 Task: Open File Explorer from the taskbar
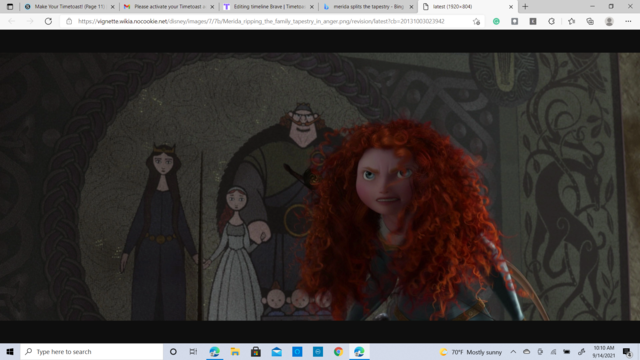(235, 351)
